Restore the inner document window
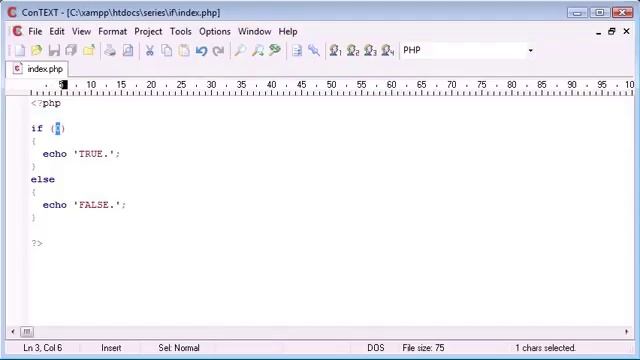The height and width of the screenshot is (360, 640). [611, 31]
